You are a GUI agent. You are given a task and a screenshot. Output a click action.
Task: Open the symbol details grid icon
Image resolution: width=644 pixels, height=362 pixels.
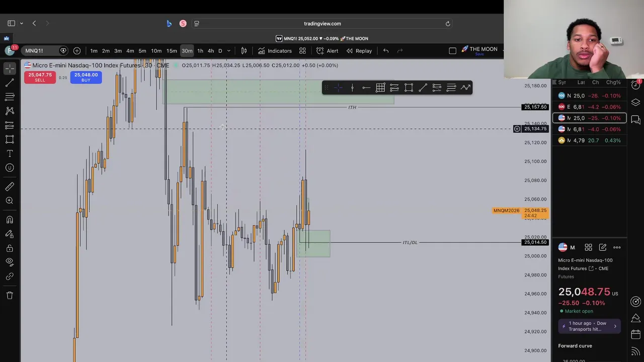588,247
